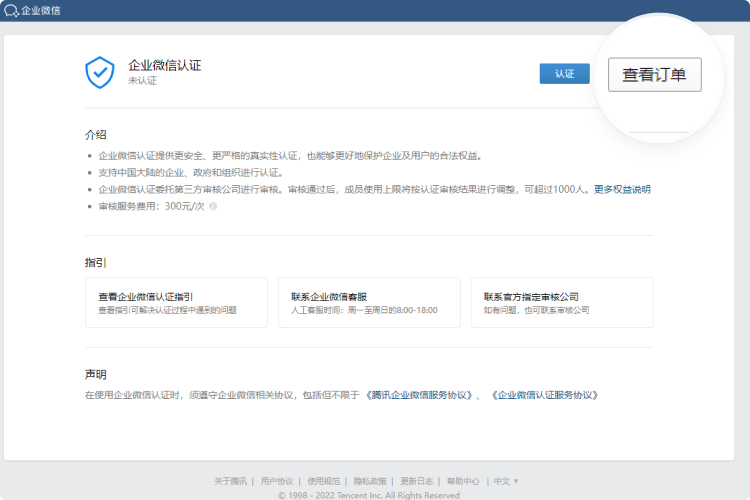The width and height of the screenshot is (750, 500).
Task: Open 《企业微信认证服务协议》 link
Action: point(545,395)
